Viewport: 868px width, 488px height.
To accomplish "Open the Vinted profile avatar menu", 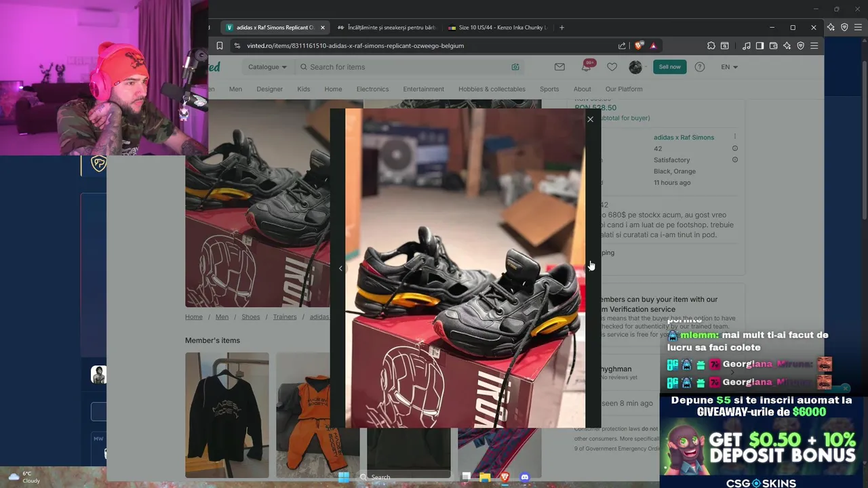I will (x=635, y=67).
